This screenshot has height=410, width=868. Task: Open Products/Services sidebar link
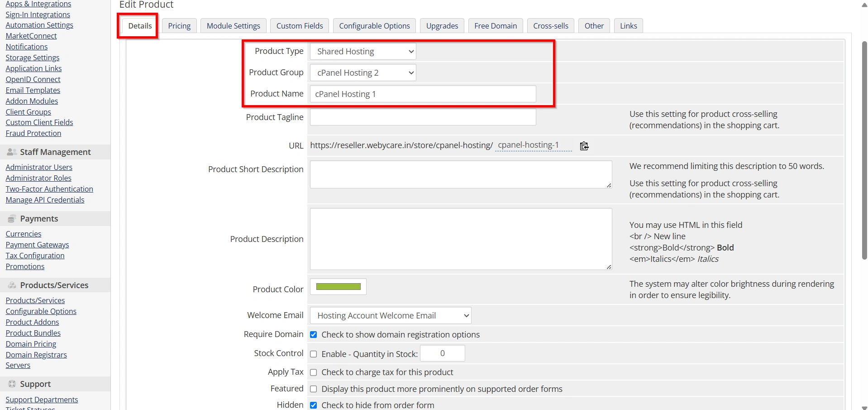(x=35, y=300)
